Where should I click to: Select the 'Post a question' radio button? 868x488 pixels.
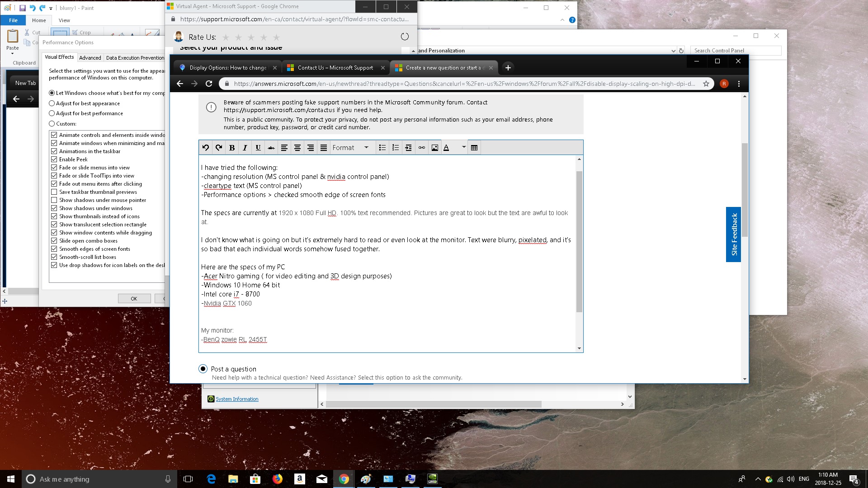(x=203, y=369)
